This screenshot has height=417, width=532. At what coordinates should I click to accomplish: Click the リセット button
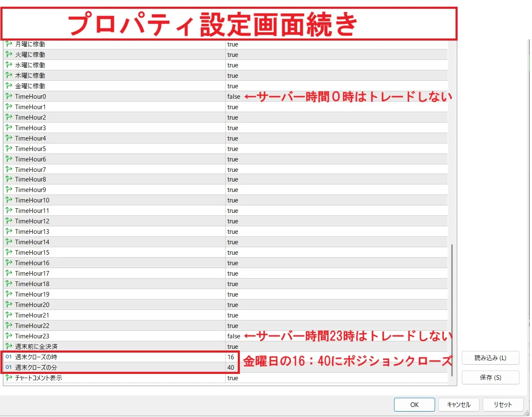(503, 404)
